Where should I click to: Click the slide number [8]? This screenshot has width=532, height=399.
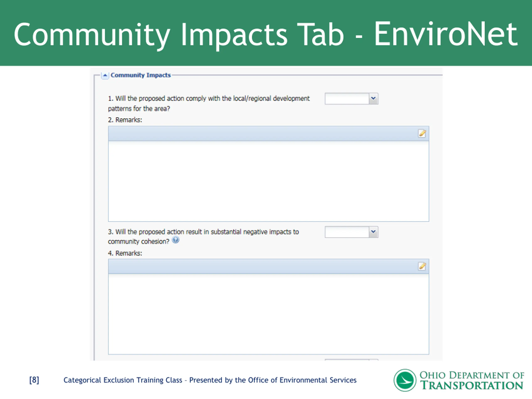[34, 380]
